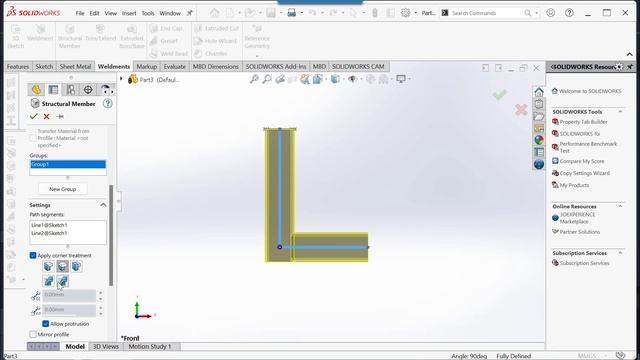Collapse the Subscription Services section

click(x=620, y=253)
